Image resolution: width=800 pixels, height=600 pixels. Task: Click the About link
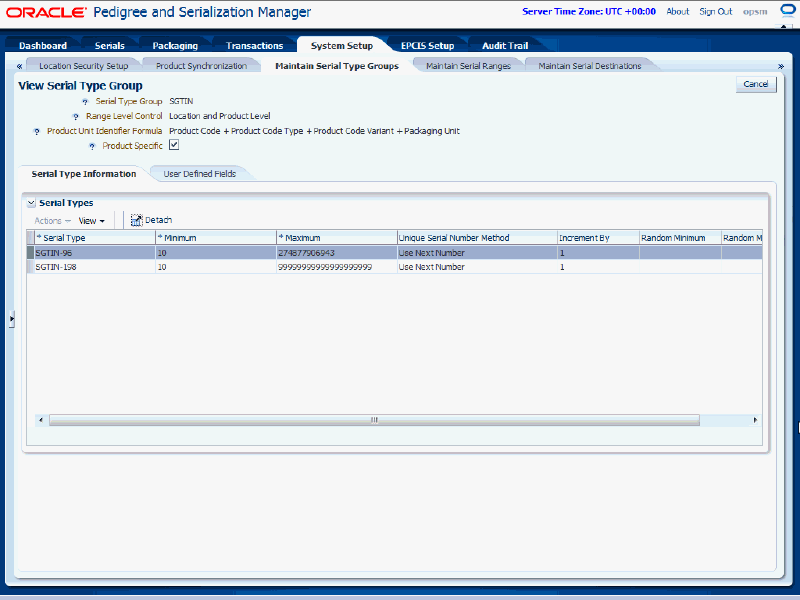point(678,11)
